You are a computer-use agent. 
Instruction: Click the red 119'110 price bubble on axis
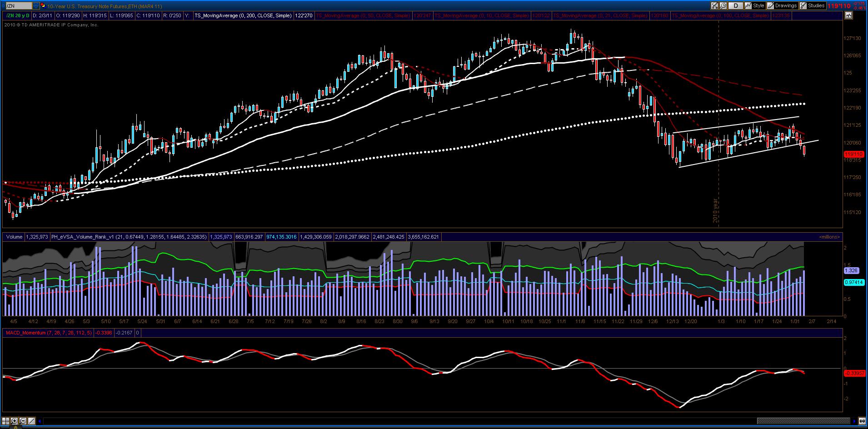(x=853, y=155)
